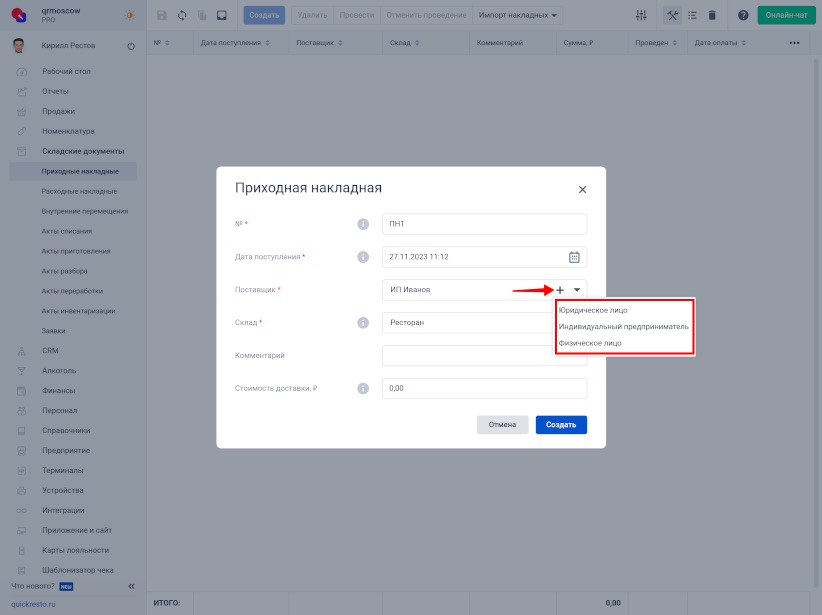Click the Удалить toolbar button
The image size is (822, 615).
[x=312, y=15]
